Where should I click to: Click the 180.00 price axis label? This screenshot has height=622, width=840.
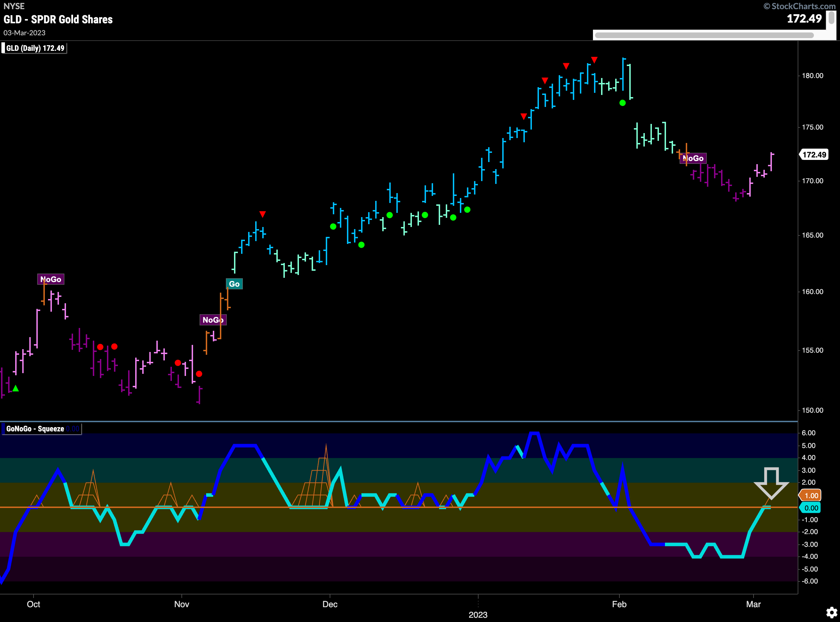tap(812, 76)
